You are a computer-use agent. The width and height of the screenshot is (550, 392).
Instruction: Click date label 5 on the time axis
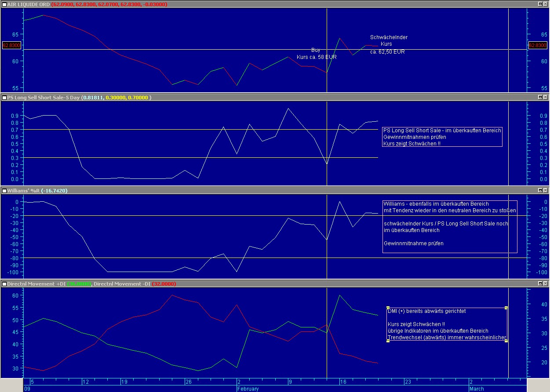32,381
